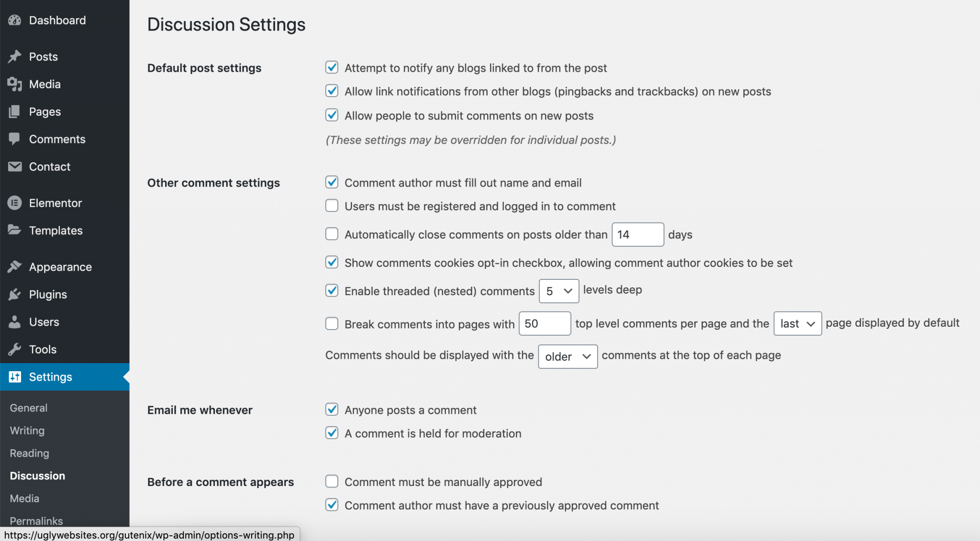
Task: Click the days field containing 14
Action: pos(638,234)
